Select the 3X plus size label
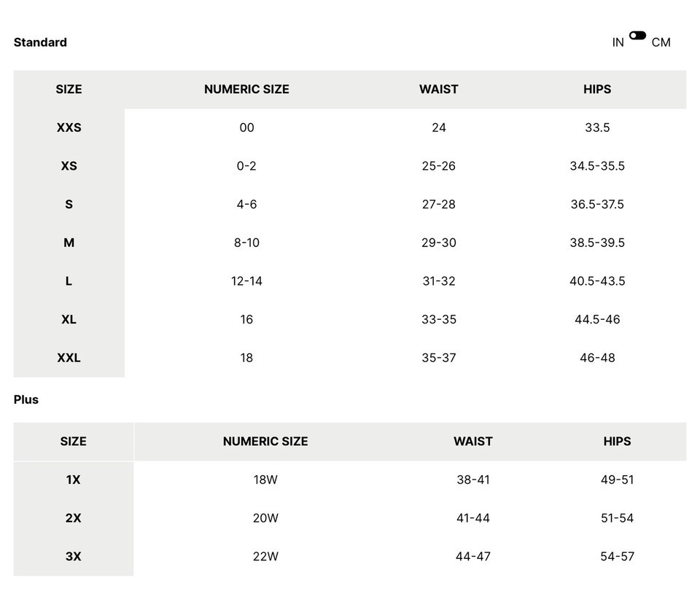 point(73,557)
